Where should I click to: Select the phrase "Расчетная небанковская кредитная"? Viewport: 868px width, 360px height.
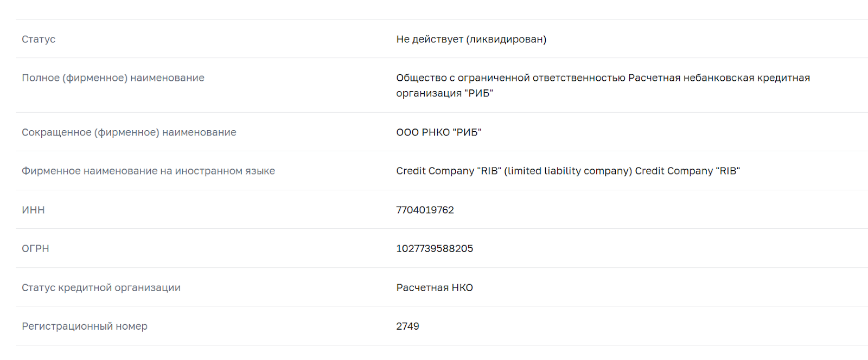(719, 78)
